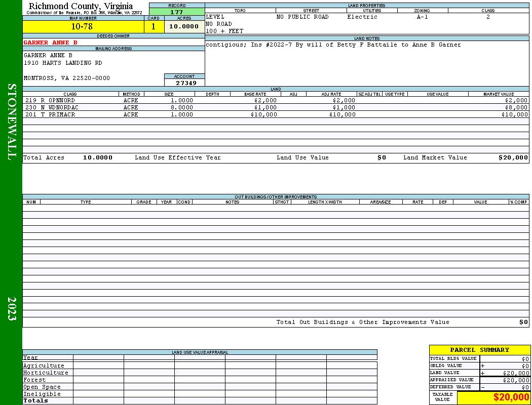Click the BASE RATE column header
Image resolution: width=532 pixels, height=405 pixels.
point(255,94)
